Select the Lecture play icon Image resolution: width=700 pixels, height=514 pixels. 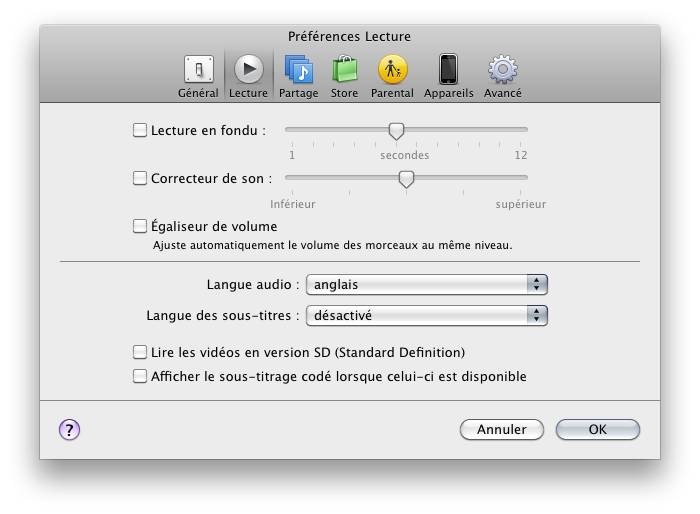(x=248, y=71)
